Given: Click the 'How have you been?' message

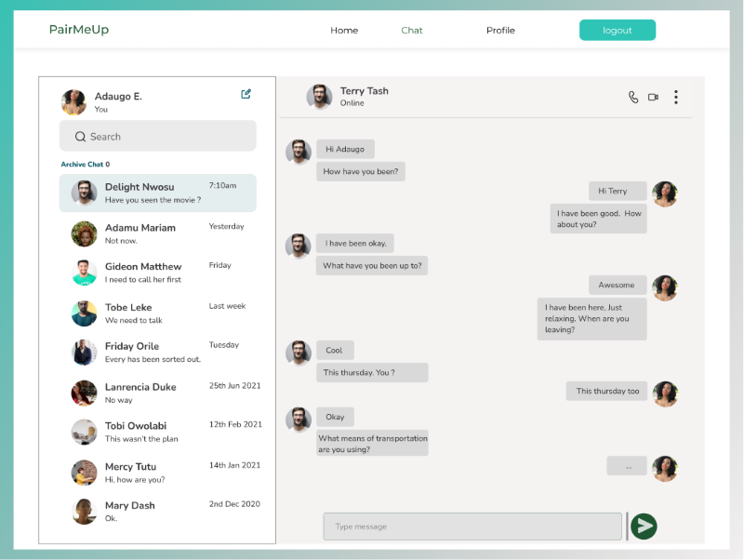Looking at the screenshot, I should 361,171.
